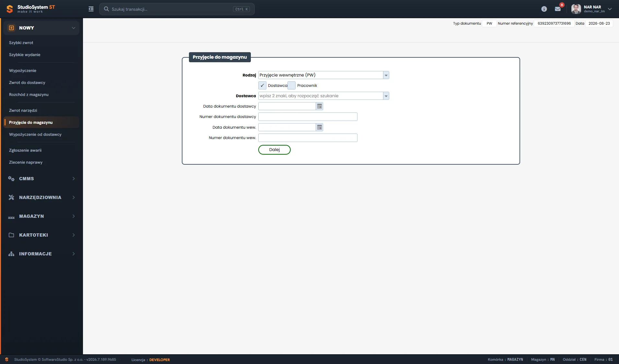The height and width of the screenshot is (364, 619).
Task: Click the StudioSystem ST logo
Action: (31, 9)
